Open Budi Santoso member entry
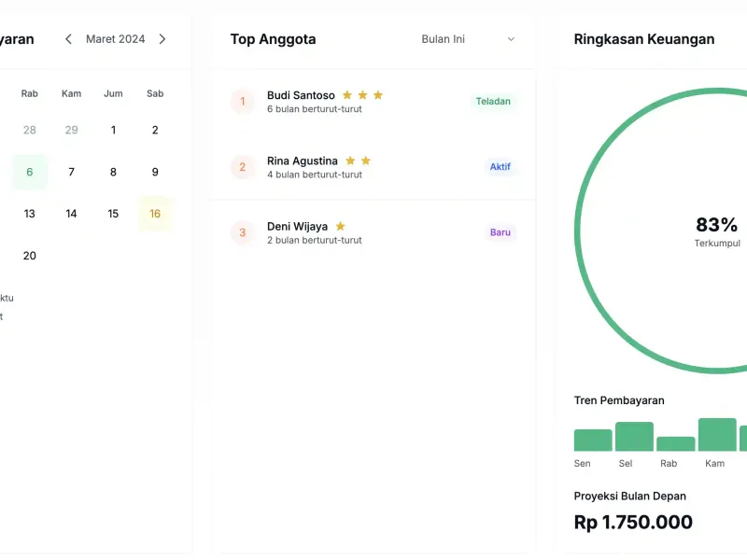This screenshot has width=747, height=560. [301, 95]
